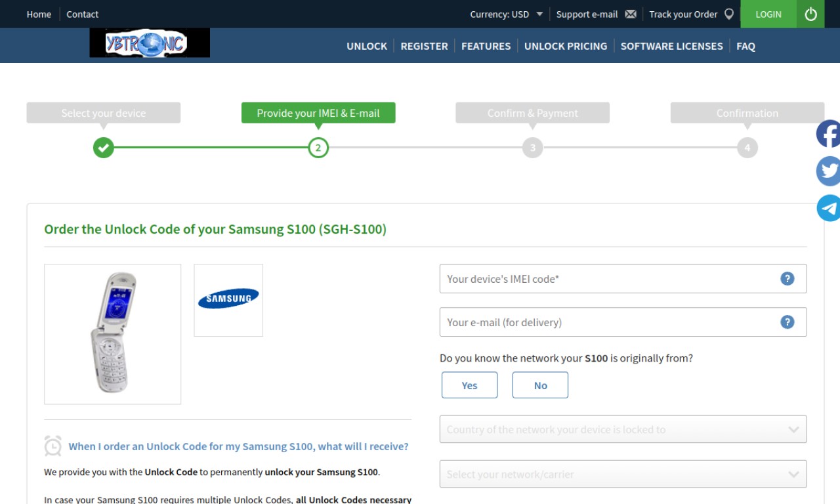Click the YBTRONIC logo

click(x=150, y=43)
